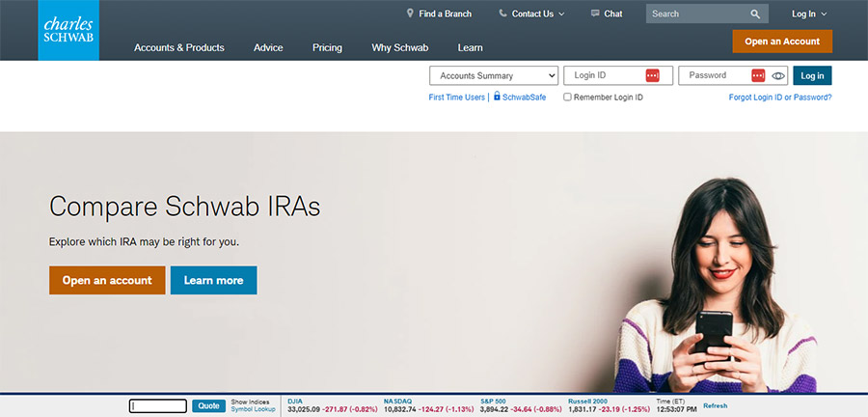Check the Remember Login ID checkbox
The width and height of the screenshot is (868, 417).
click(567, 97)
